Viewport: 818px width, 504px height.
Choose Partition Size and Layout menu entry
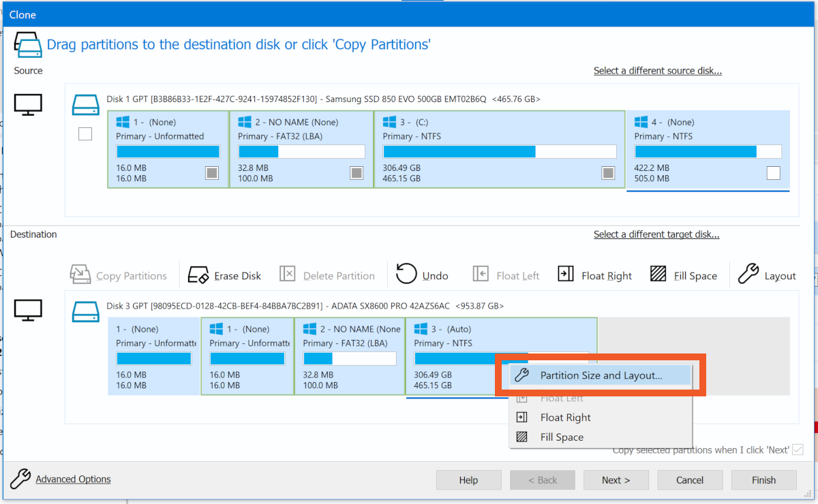(x=601, y=375)
